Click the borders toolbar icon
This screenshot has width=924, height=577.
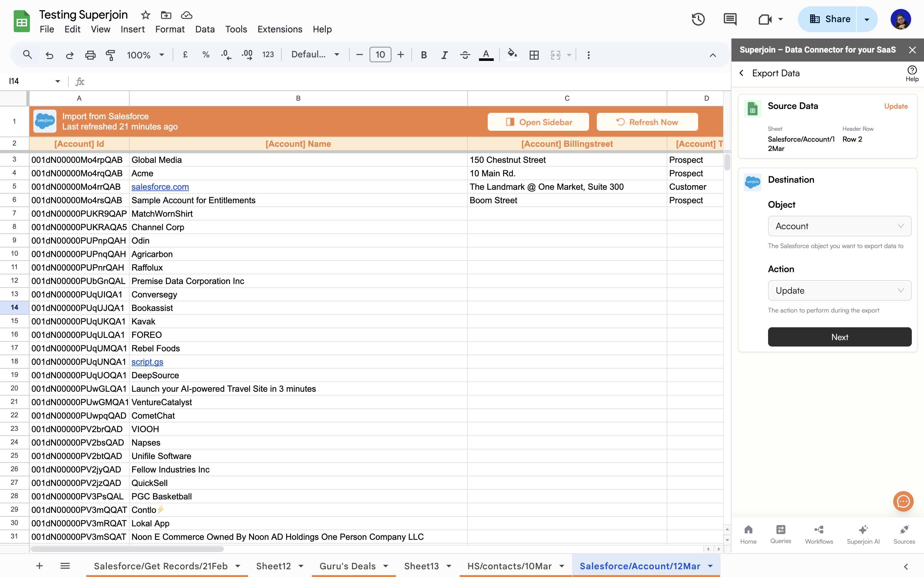(534, 55)
